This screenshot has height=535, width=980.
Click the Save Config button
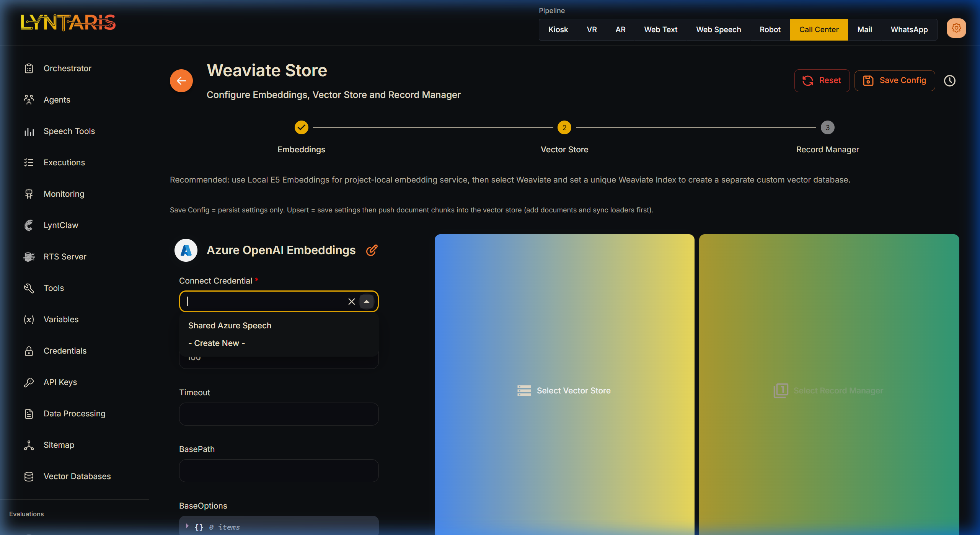tap(895, 81)
